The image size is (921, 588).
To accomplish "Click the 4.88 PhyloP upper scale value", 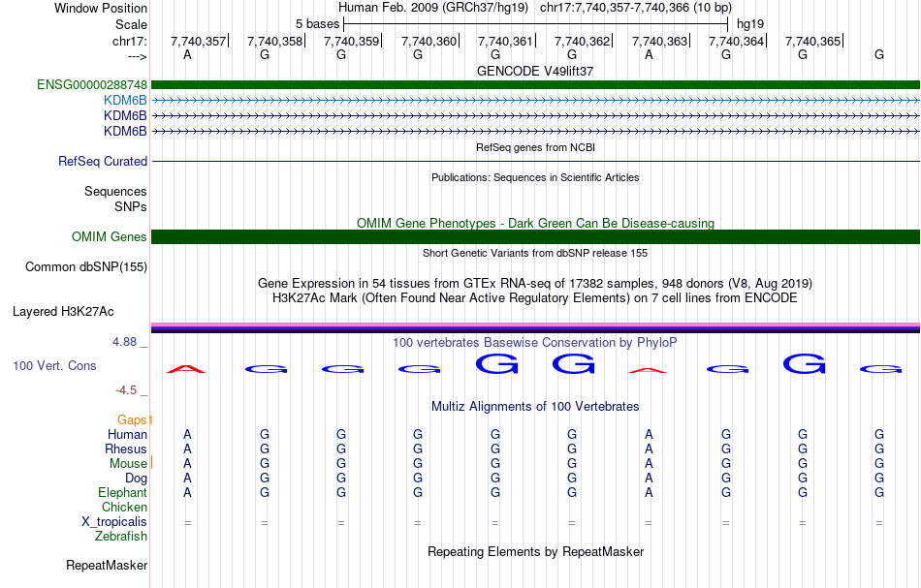I will [x=124, y=342].
